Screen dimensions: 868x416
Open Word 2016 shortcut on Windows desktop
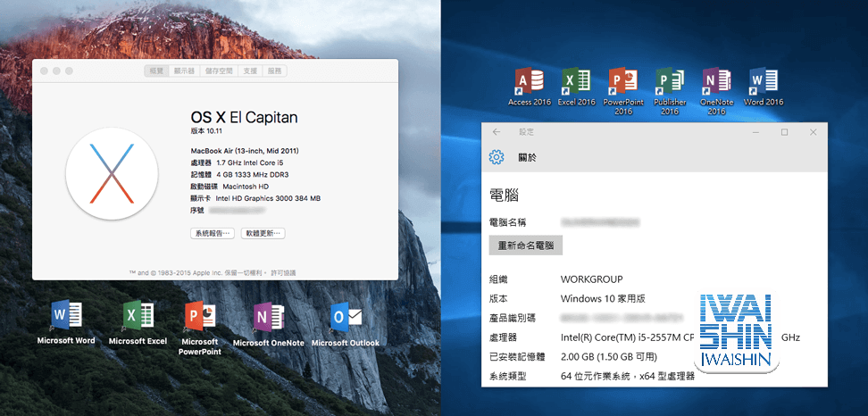(x=764, y=82)
